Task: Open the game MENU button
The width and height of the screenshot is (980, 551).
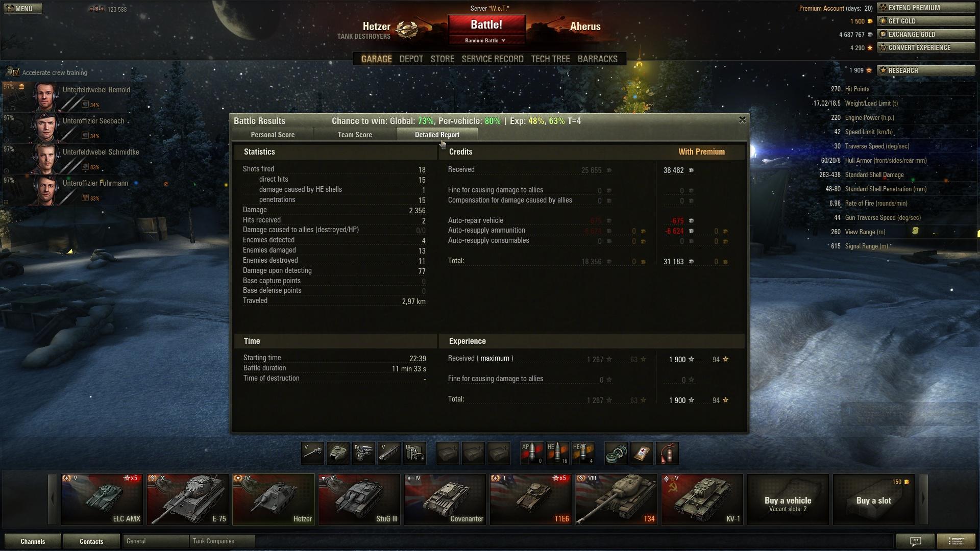Action: [x=22, y=9]
